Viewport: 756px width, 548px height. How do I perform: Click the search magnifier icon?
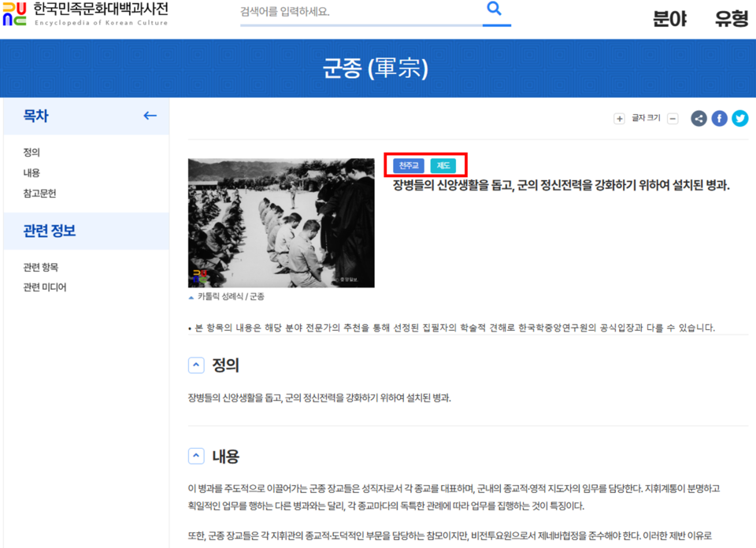point(494,9)
